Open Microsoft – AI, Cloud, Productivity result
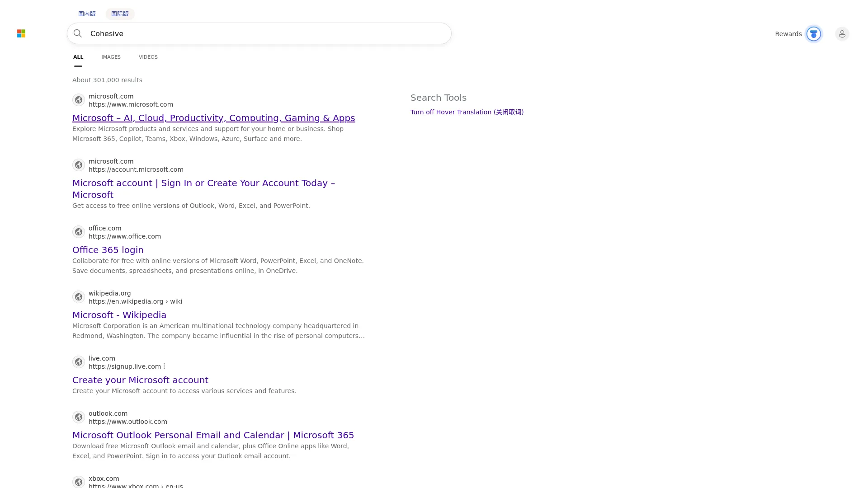 coord(214,118)
